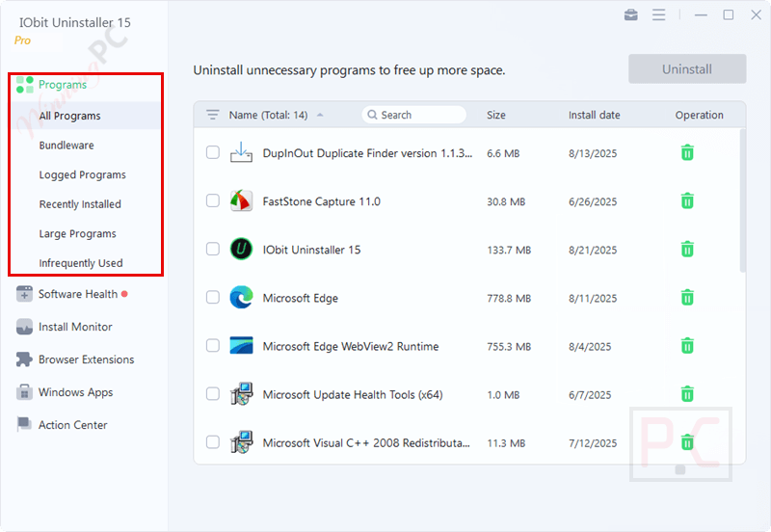The width and height of the screenshot is (771, 532).
Task: Toggle the Name column sort arrow
Action: pos(320,115)
